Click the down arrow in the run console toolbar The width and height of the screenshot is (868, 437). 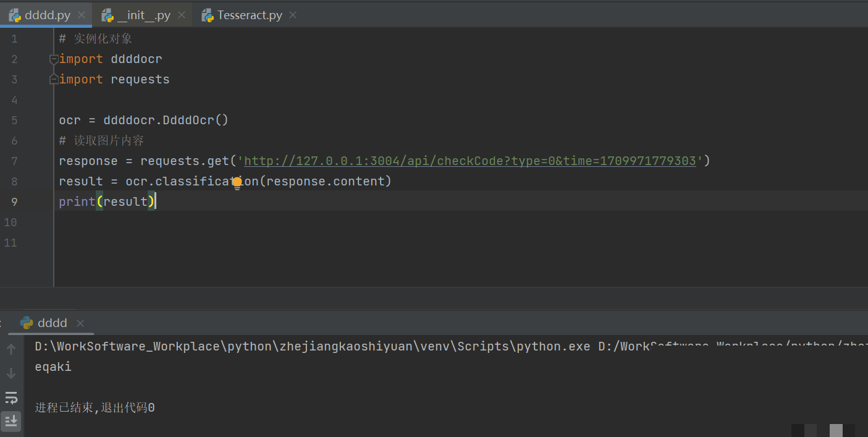click(11, 373)
